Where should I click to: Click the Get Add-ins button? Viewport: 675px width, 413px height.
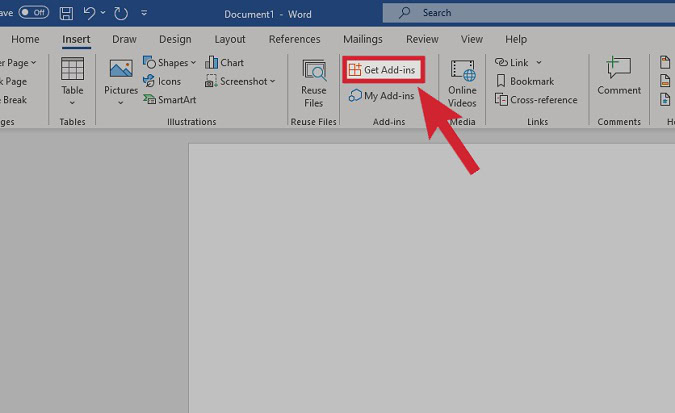coord(383,70)
